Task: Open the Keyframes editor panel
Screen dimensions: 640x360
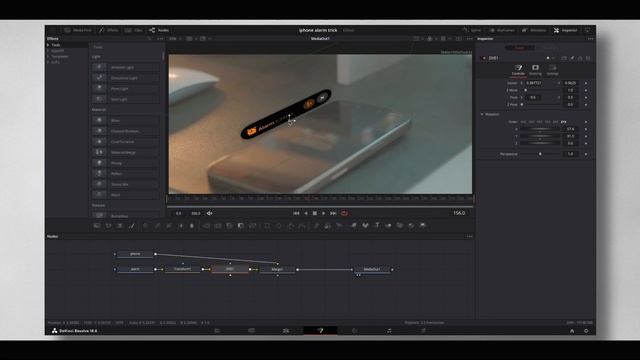Action: tap(502, 30)
